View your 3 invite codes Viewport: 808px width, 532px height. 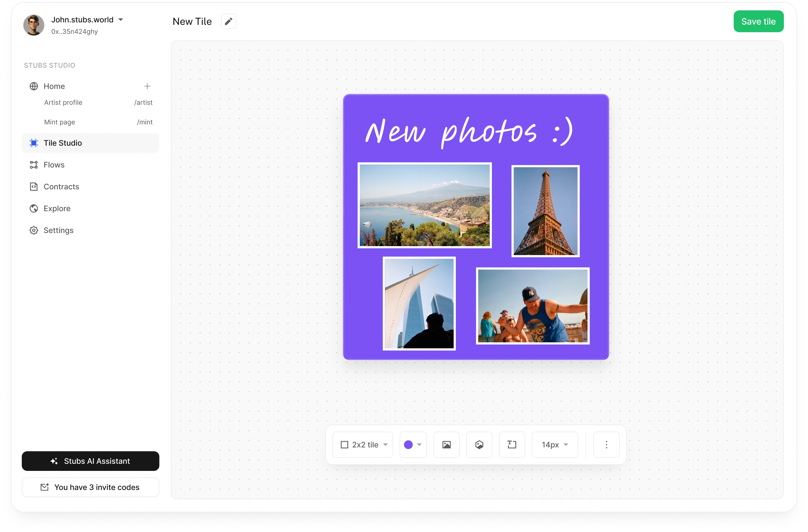90,487
